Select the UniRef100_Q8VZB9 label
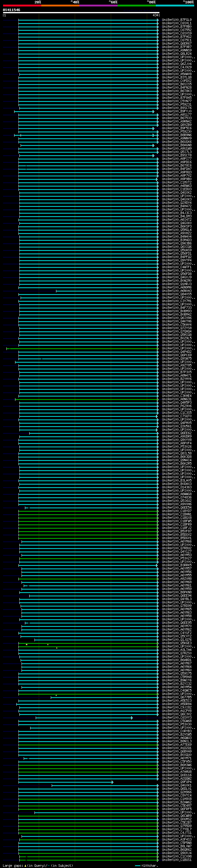Screen dimensions: 197x868 coord(176,125)
